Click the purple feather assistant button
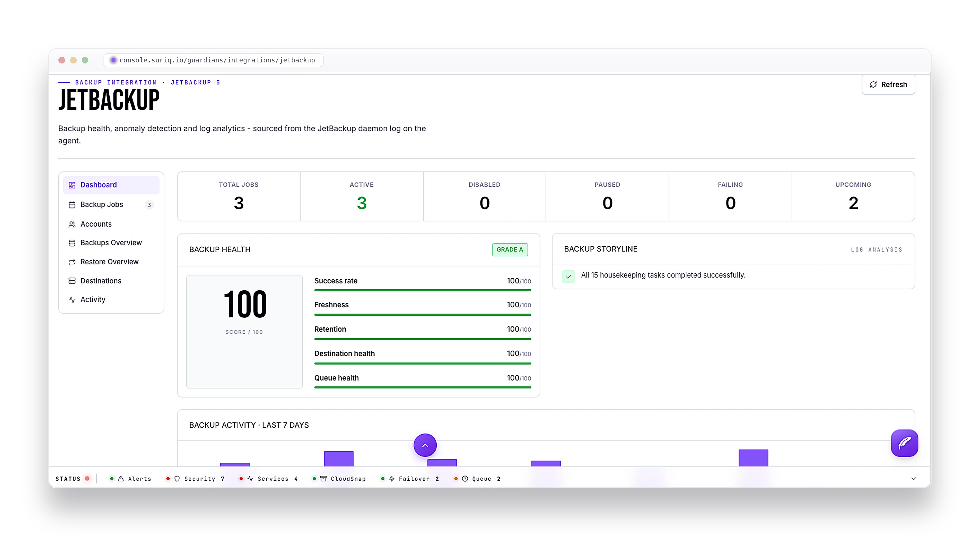This screenshot has height=536, width=980. point(904,443)
